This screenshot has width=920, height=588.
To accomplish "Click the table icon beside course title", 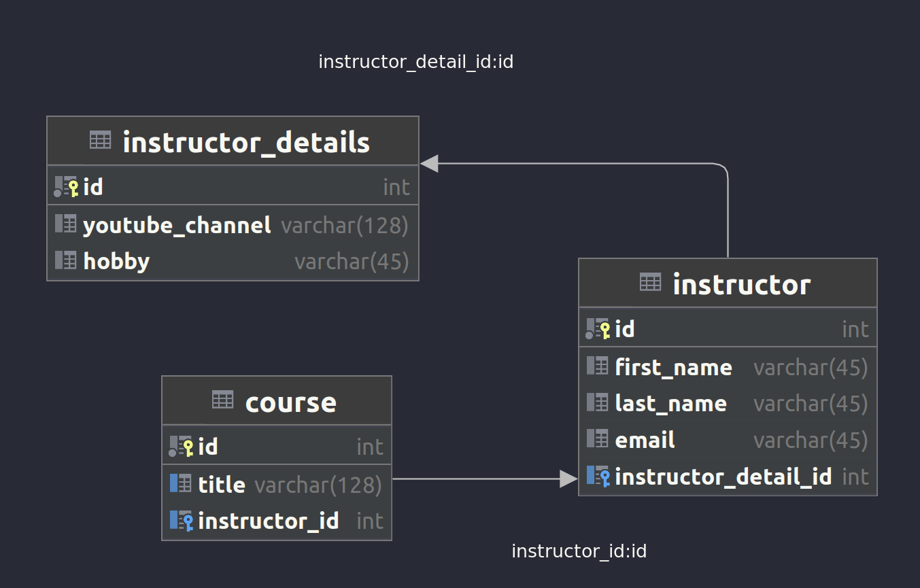I will [x=222, y=400].
